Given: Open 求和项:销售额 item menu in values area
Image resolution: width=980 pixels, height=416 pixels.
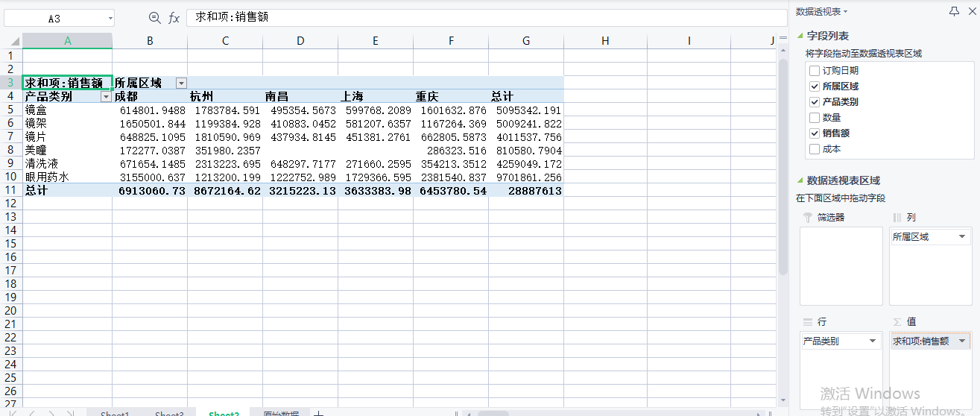Looking at the screenshot, I should 962,341.
